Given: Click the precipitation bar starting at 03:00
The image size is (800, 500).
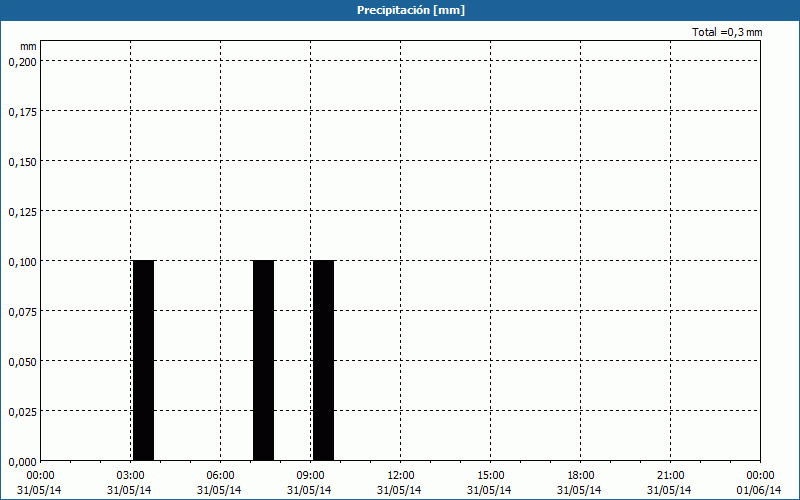Looking at the screenshot, I should [143, 360].
